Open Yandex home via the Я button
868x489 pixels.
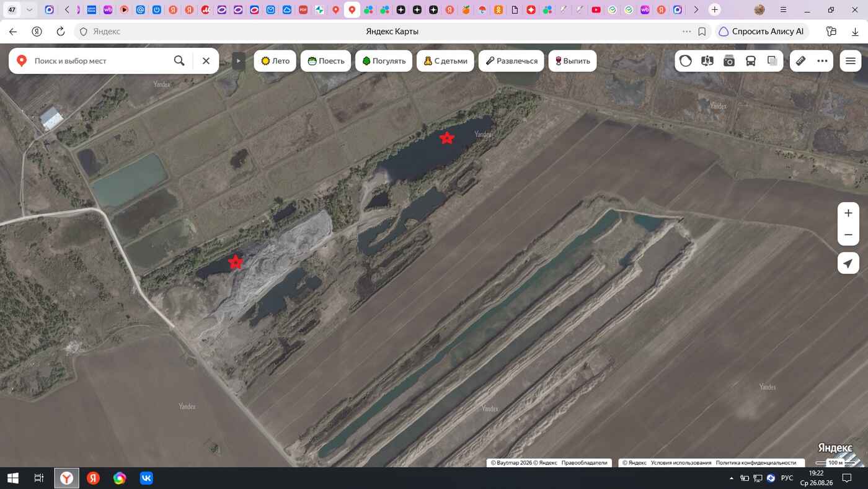pos(37,32)
